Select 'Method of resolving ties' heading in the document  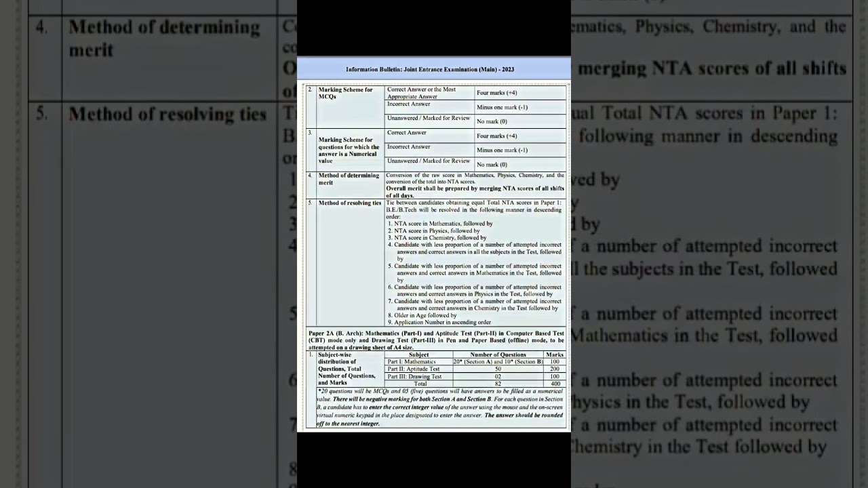point(350,203)
